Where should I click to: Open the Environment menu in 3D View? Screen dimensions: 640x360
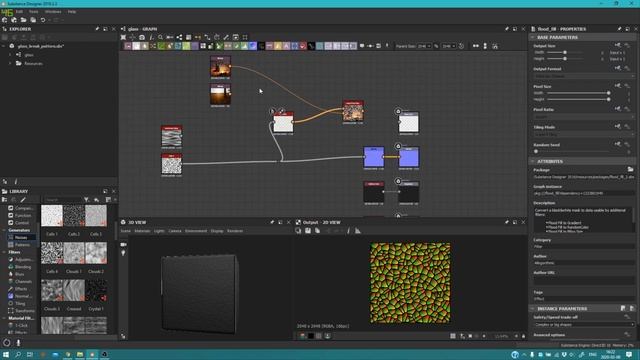[x=196, y=231]
